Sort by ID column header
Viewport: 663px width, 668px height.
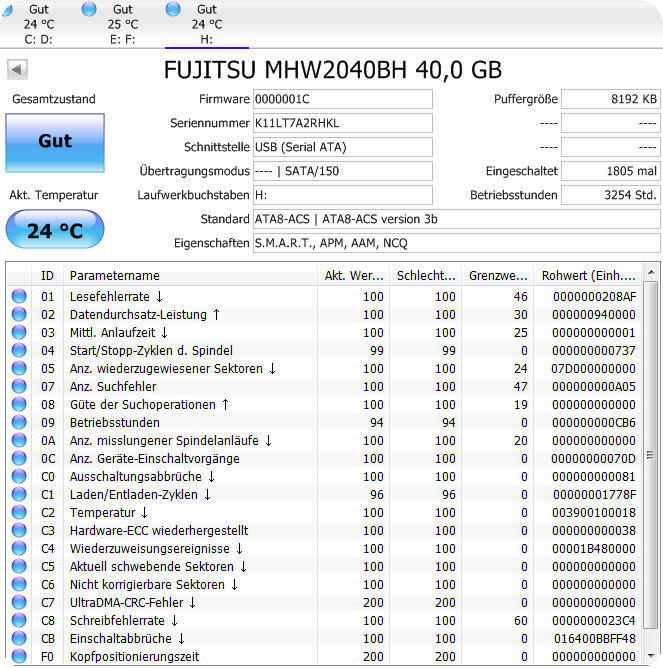click(x=47, y=275)
